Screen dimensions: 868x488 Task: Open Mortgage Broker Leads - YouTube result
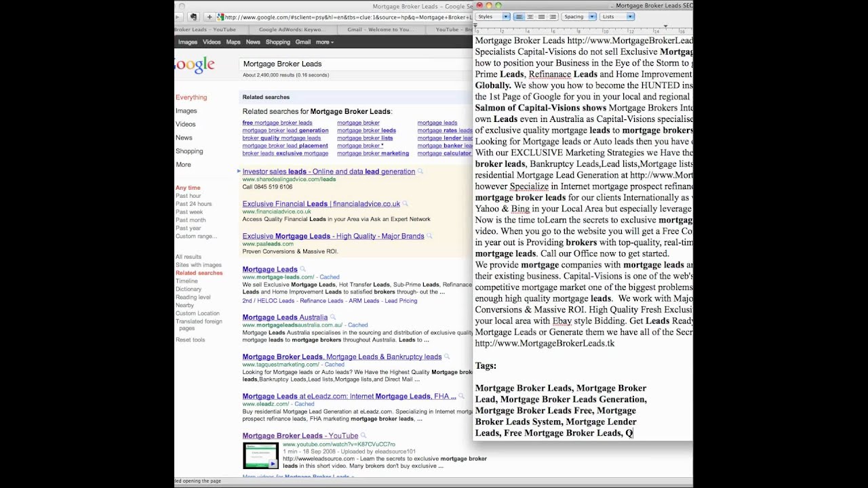tap(300, 436)
